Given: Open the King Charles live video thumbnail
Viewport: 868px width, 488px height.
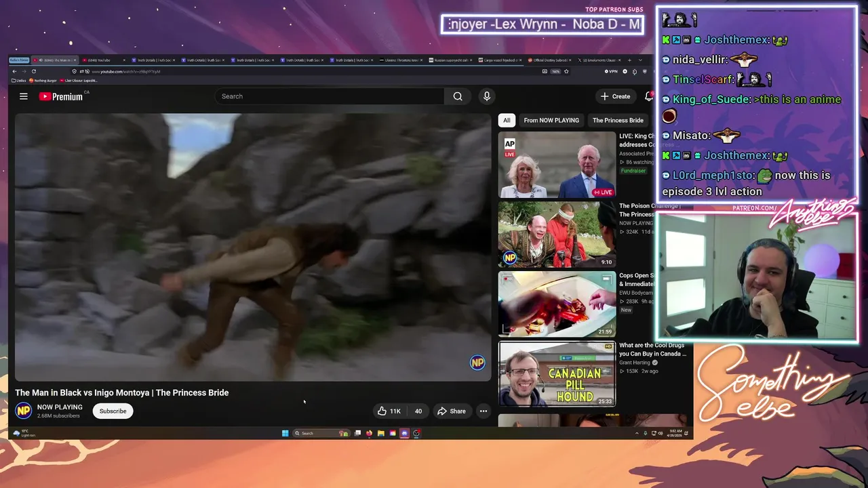Looking at the screenshot, I should point(557,165).
